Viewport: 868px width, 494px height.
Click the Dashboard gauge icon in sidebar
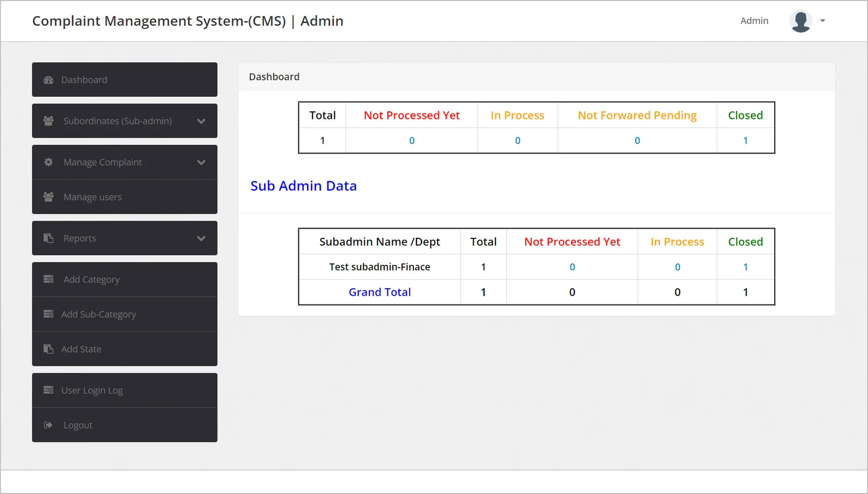coord(48,80)
